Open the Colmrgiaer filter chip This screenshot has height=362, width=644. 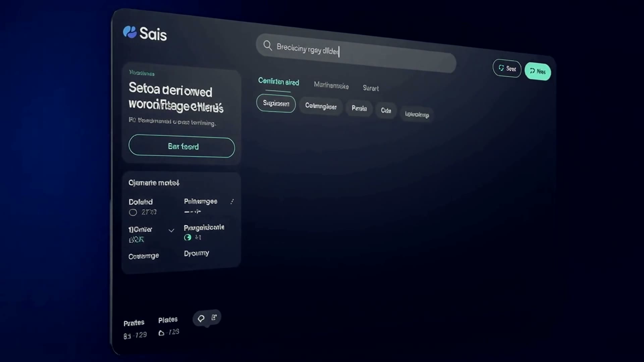point(321,106)
